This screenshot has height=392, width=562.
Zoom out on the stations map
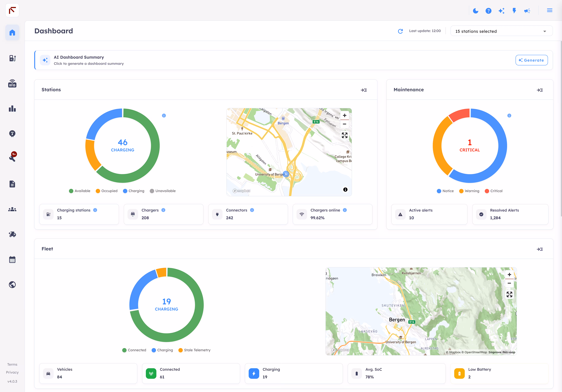tap(345, 124)
